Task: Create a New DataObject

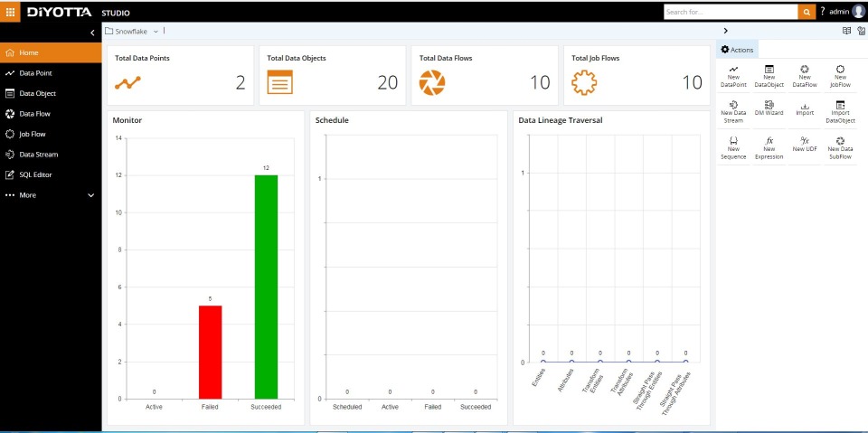Action: 769,77
